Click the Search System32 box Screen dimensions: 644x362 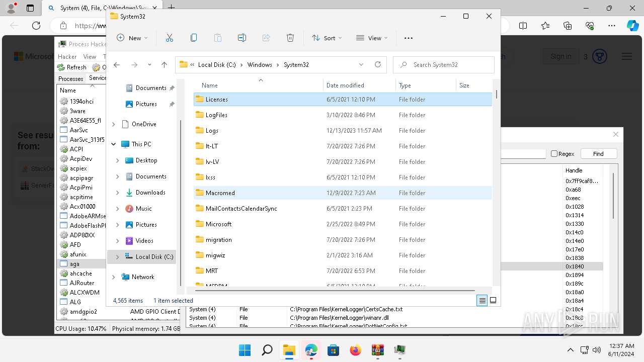click(x=444, y=65)
